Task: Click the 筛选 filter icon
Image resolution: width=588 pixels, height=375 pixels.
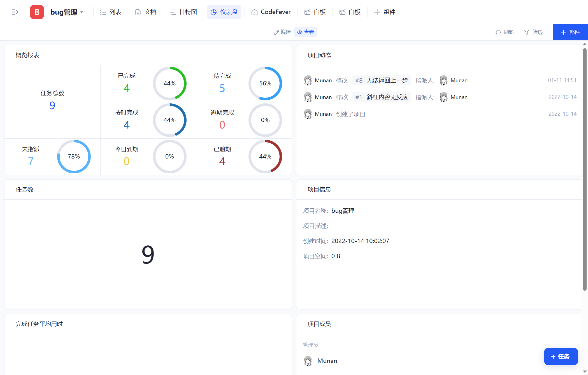Action: [527, 32]
